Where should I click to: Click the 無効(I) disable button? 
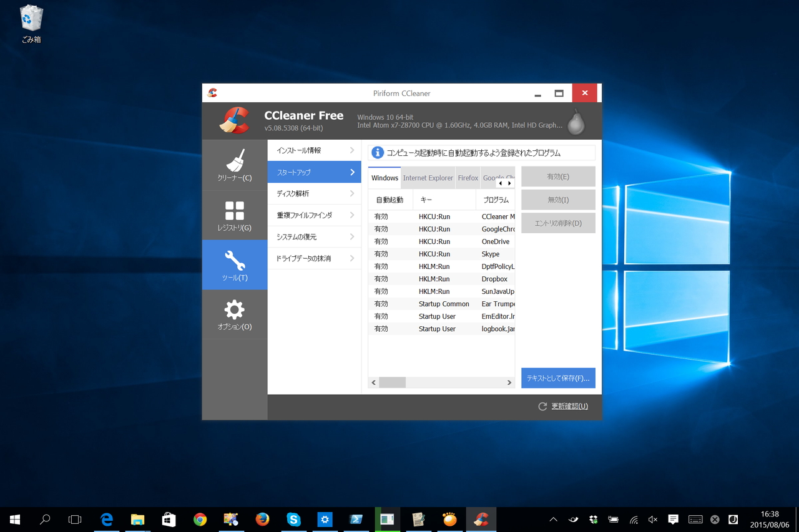(x=558, y=200)
